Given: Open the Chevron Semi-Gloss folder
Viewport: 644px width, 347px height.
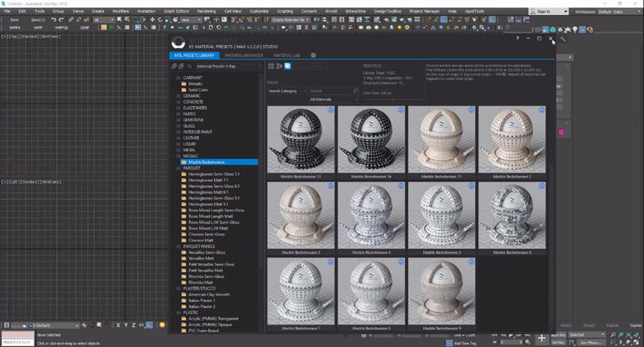Looking at the screenshot, I should [x=207, y=234].
